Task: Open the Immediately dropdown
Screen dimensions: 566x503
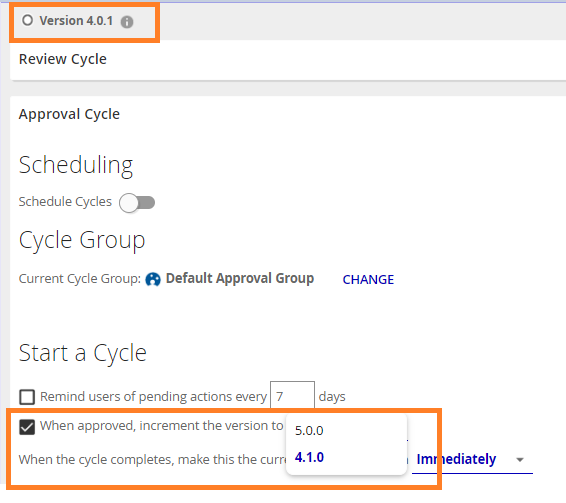Action: coord(472,460)
